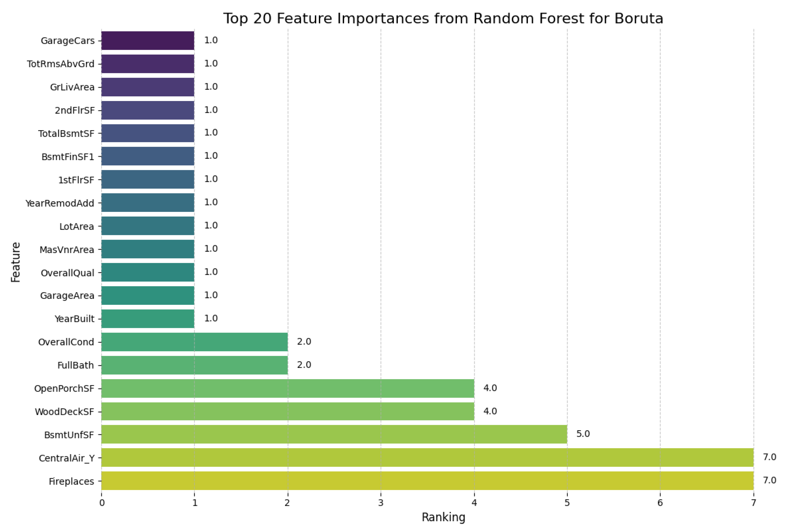This screenshot has width=785, height=532.
Task: Click the x-axis tick label 6
Action: click(x=660, y=503)
